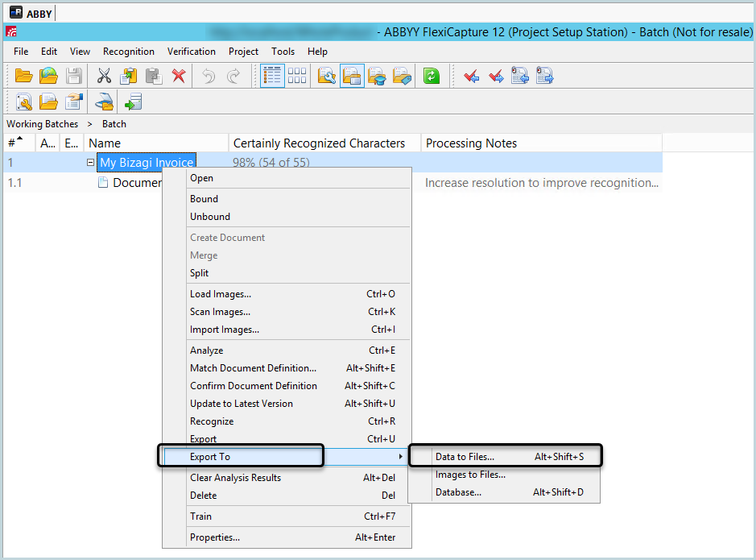Click the copy toolbar icon
Viewport: 756px width, 560px height.
(x=129, y=76)
